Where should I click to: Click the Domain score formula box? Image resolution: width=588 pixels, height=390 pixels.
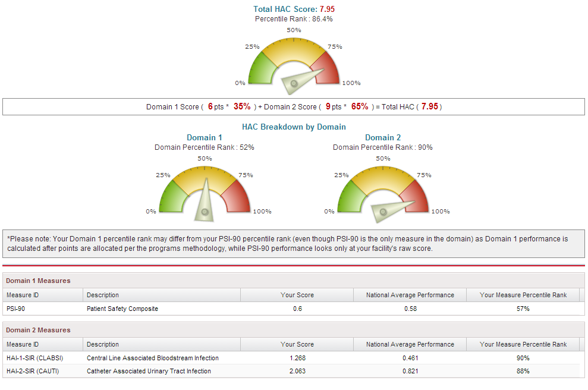coord(294,107)
